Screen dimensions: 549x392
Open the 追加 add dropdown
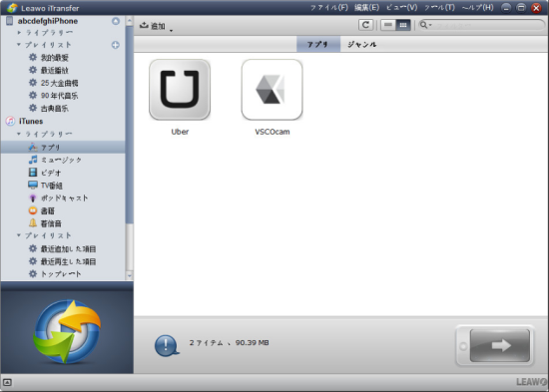point(156,26)
